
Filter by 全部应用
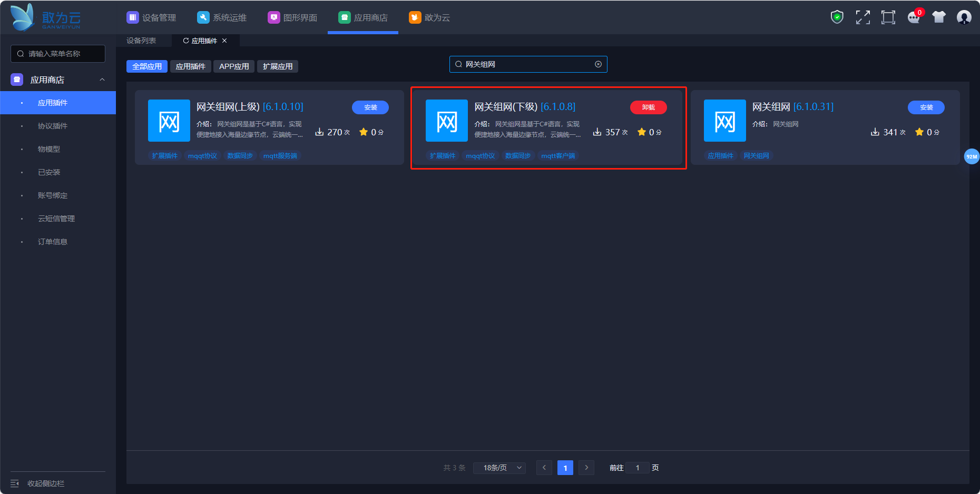(x=147, y=66)
